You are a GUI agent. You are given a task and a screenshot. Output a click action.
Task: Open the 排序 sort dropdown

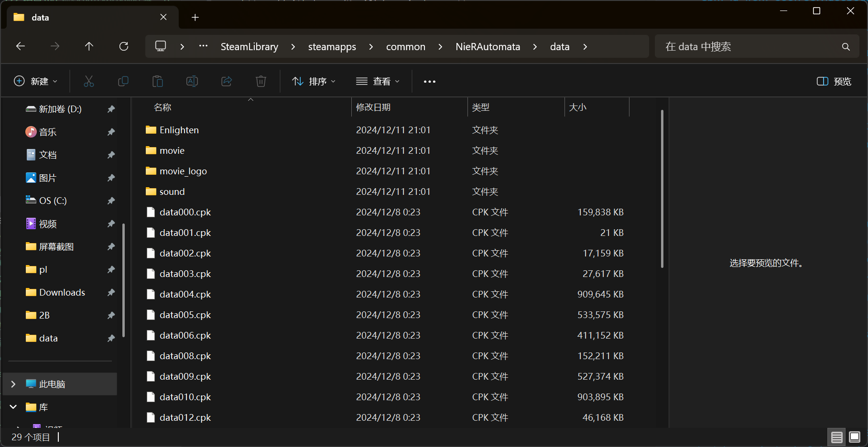314,81
